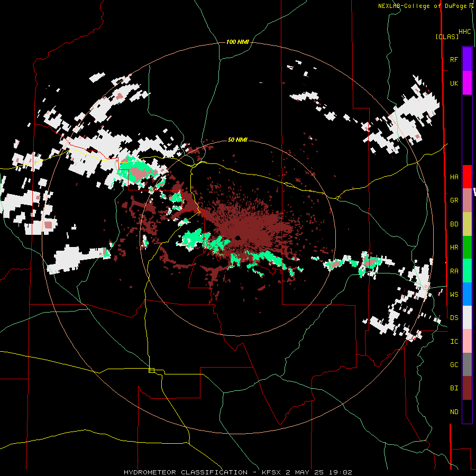This screenshot has width=476, height=476.
Task: Click the GC legend label
Action: tap(454, 365)
